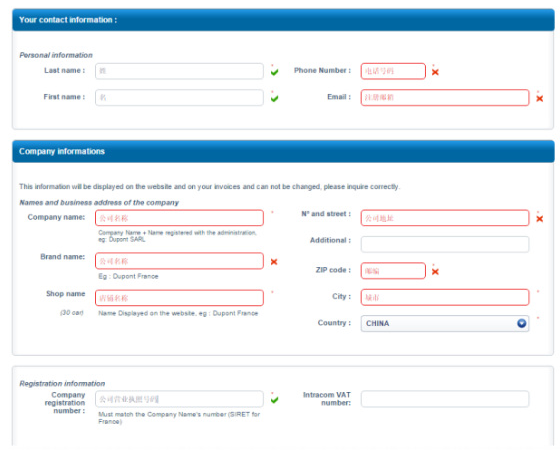Click red X beside N° and street field

(x=540, y=219)
